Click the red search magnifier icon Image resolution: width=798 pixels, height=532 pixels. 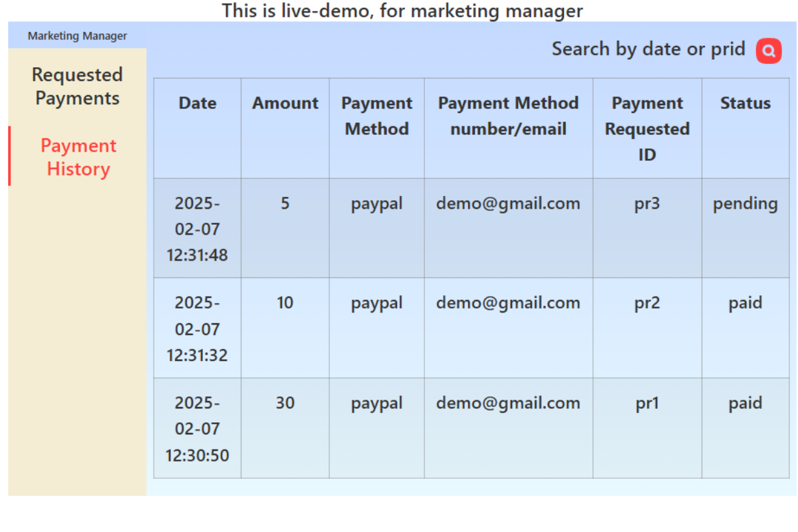coord(769,51)
